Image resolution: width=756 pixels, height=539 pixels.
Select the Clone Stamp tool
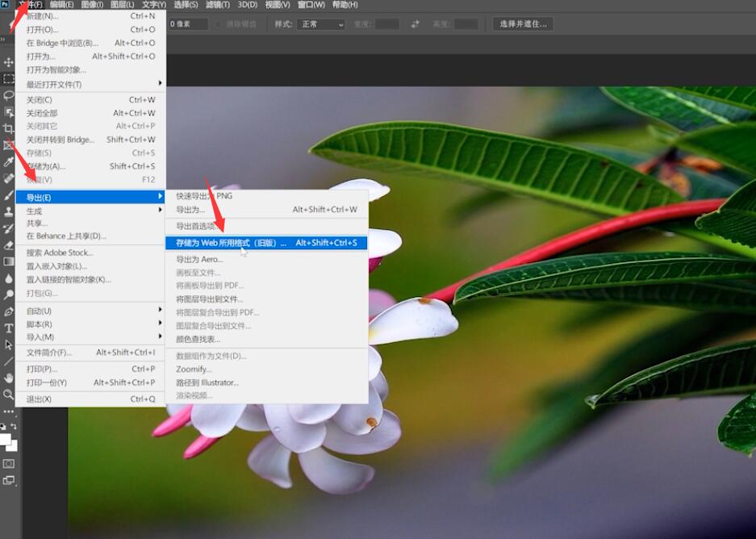tap(8, 211)
